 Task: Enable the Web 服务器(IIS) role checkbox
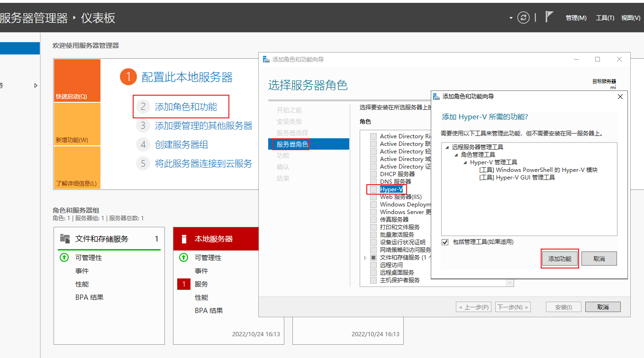point(373,197)
